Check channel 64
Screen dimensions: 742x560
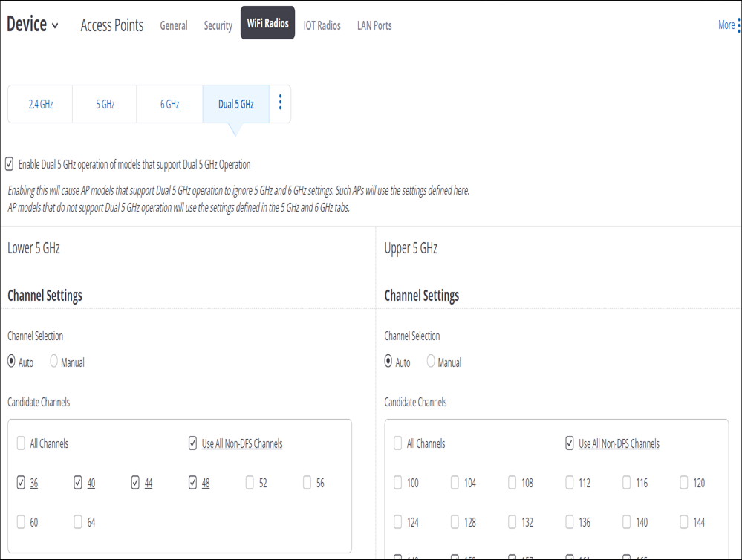78,521
